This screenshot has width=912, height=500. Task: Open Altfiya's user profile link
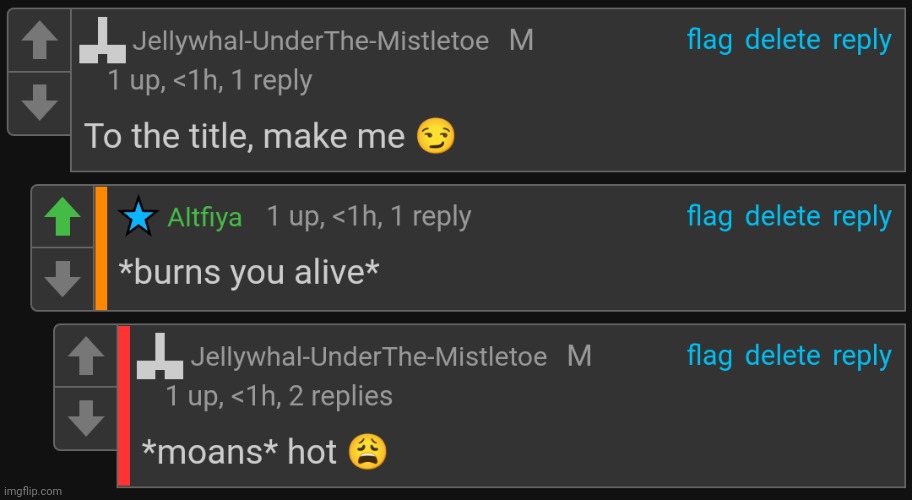205,218
